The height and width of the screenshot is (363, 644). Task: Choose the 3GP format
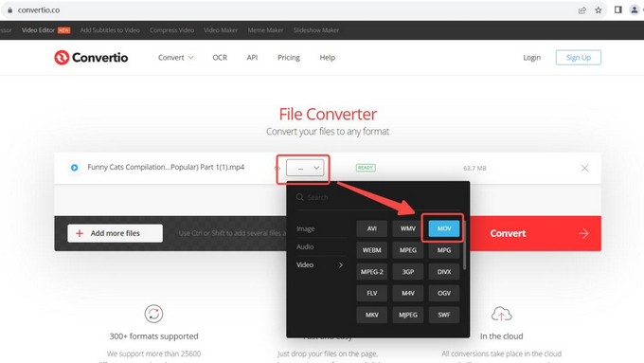(x=408, y=272)
